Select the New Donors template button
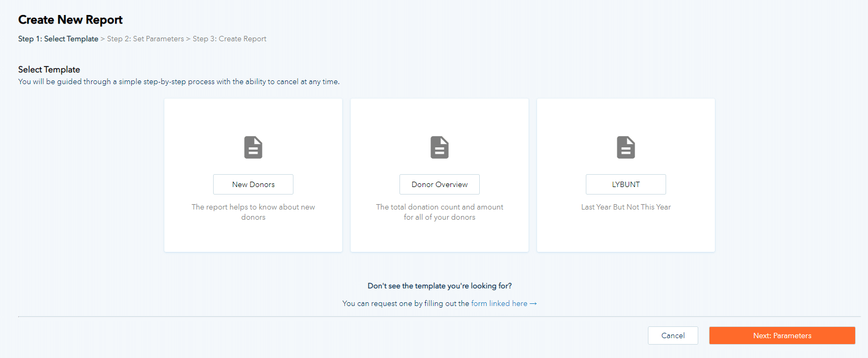 [253, 184]
